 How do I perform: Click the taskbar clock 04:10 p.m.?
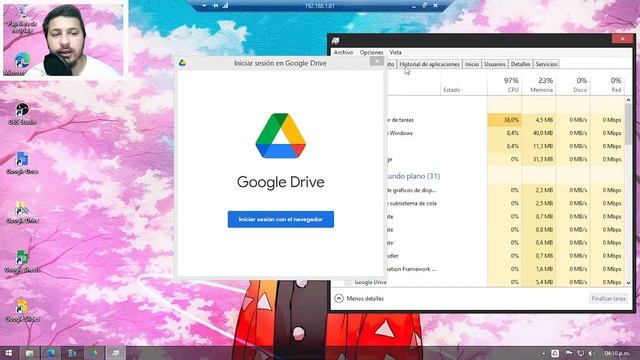click(617, 353)
